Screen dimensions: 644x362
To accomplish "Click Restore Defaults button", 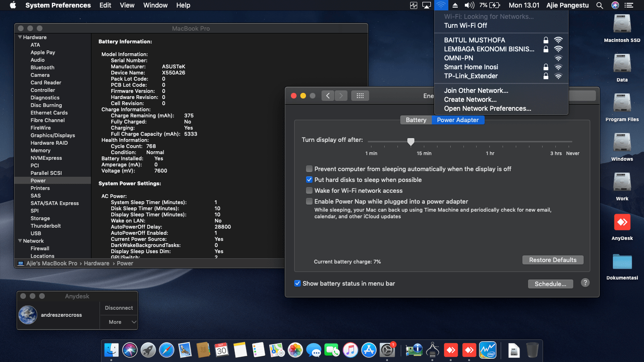I will pyautogui.click(x=553, y=260).
